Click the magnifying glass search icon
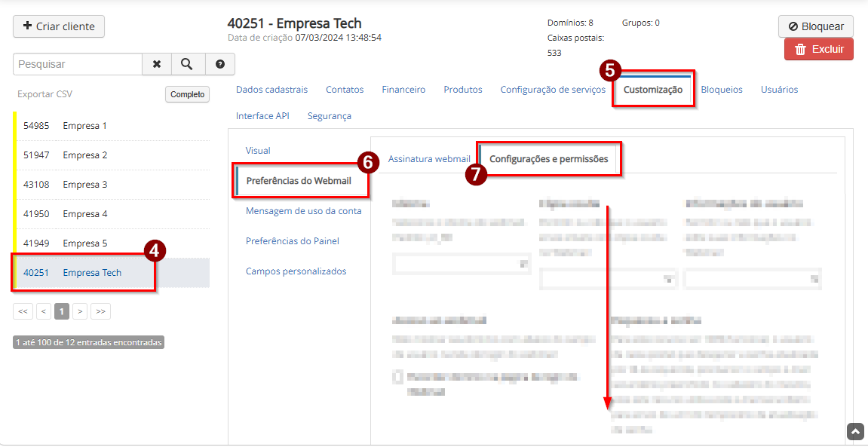The image size is (868, 447). (189, 64)
